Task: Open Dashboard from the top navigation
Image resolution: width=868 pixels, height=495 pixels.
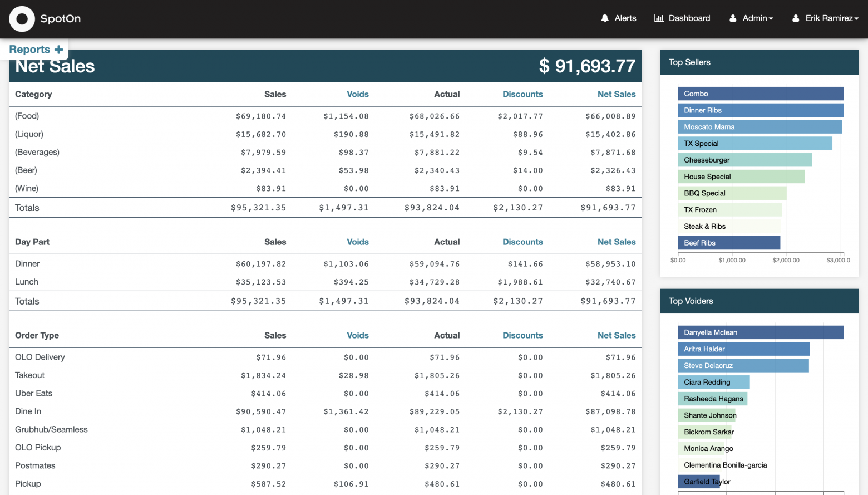Action: pos(689,18)
